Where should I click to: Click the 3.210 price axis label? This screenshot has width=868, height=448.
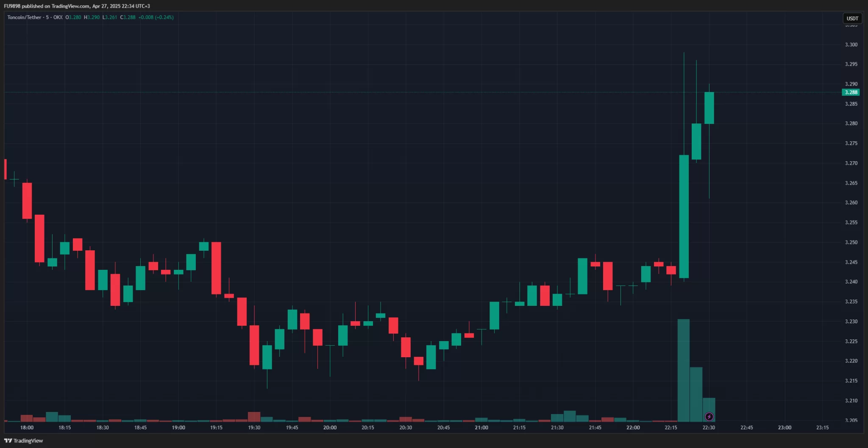click(851, 401)
